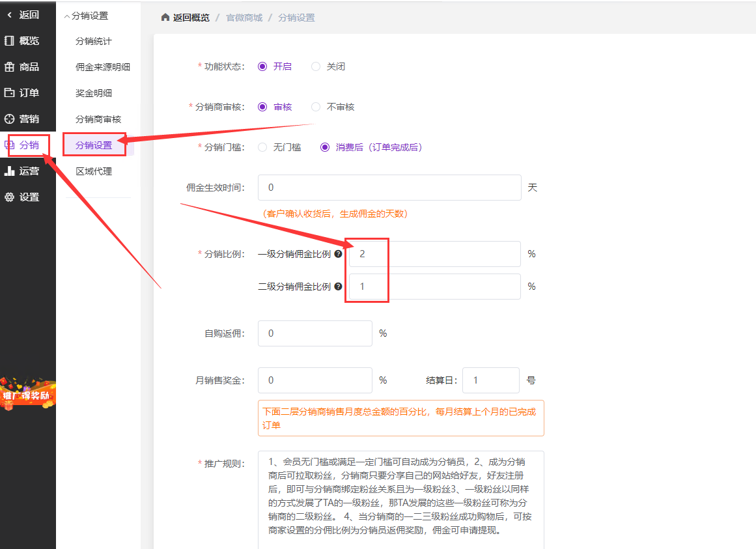The image size is (756, 549).
Task: Focus the 佣金生效时间 days input
Action: pos(389,188)
